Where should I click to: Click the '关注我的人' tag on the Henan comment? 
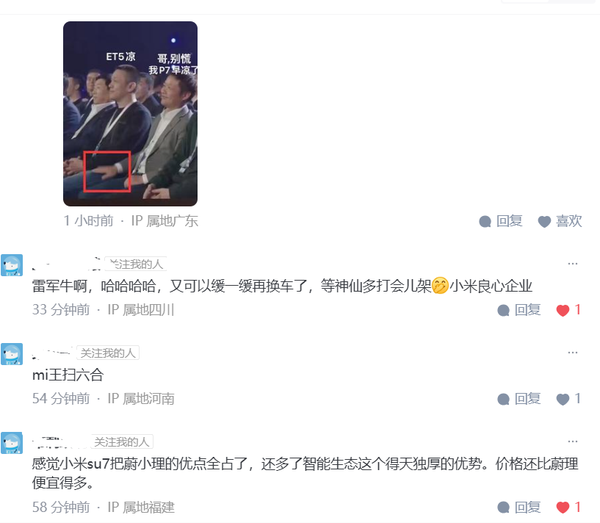[108, 353]
